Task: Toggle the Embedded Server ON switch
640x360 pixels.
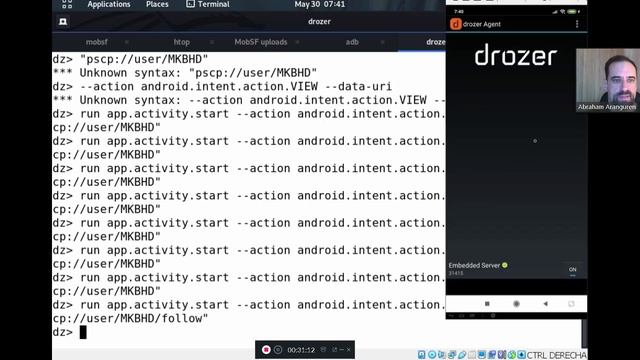Action: (573, 271)
